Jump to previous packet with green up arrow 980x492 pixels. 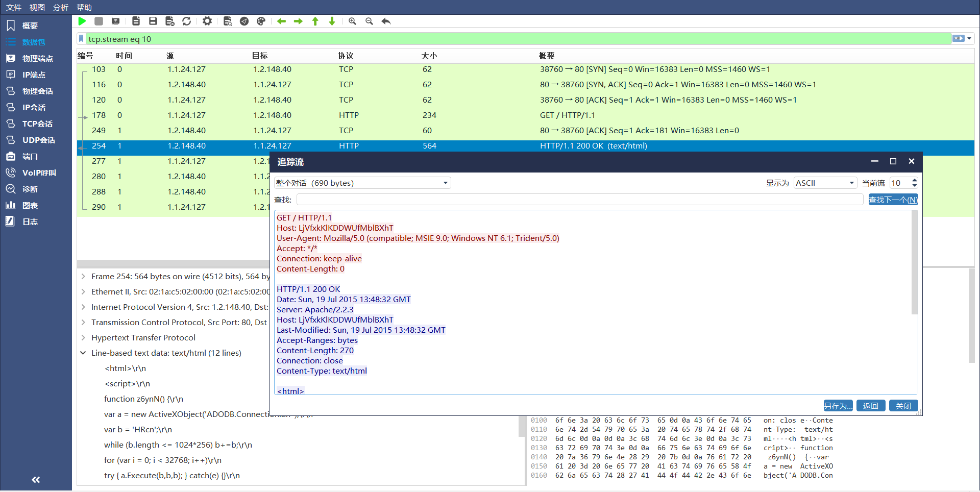[315, 21]
